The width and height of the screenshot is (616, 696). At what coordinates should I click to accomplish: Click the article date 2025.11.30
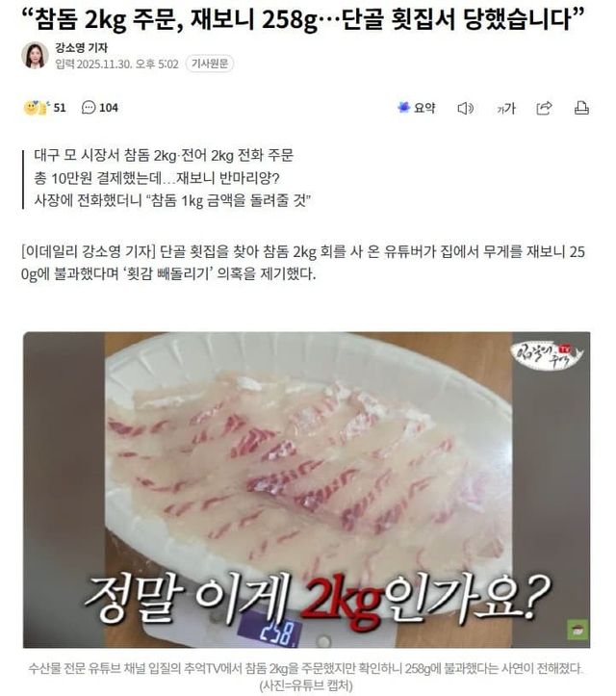pyautogui.click(x=105, y=64)
